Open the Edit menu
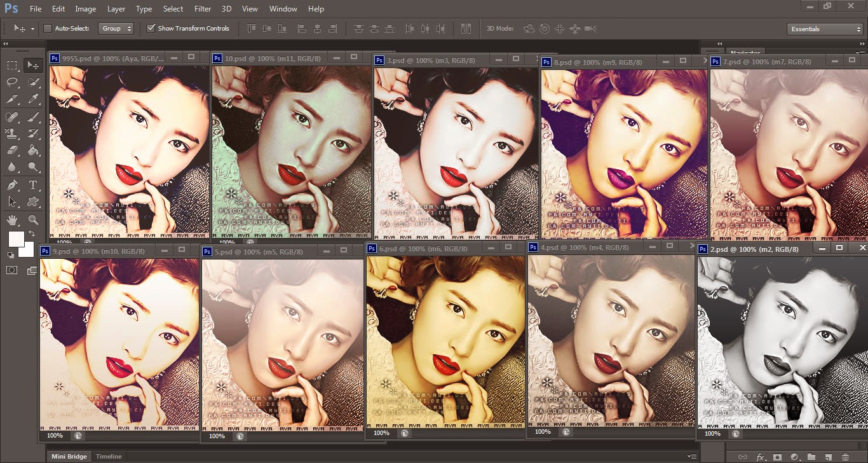This screenshot has width=868, height=463. (x=58, y=9)
